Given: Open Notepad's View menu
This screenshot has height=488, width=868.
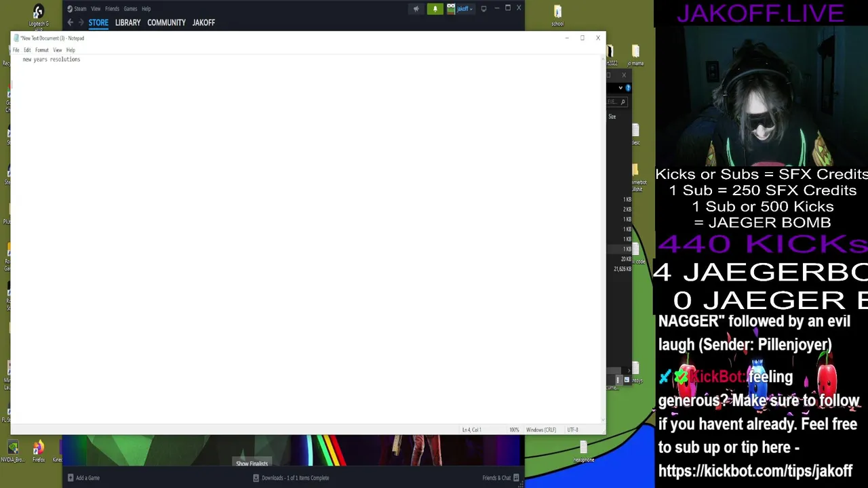Looking at the screenshot, I should tap(58, 50).
